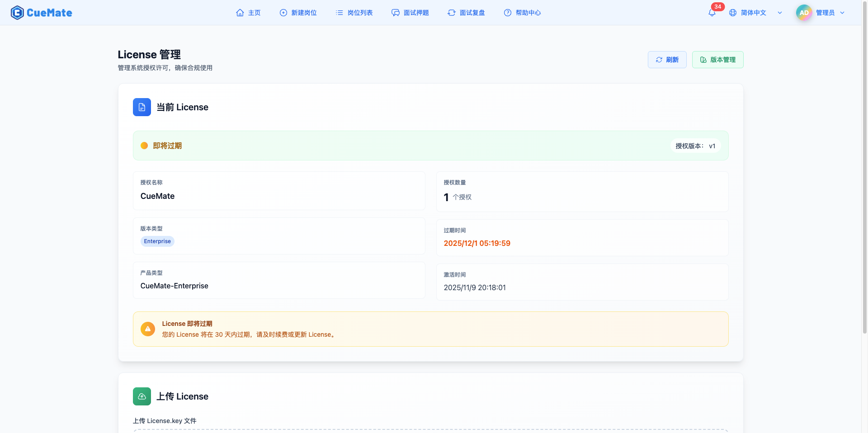Go to 主页 in the navigation

[248, 13]
